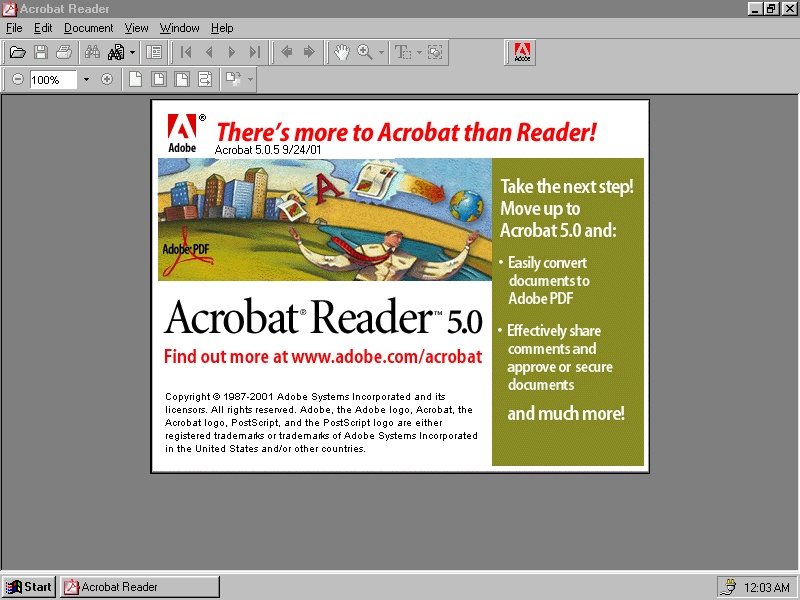Jump to Last Page using toolbar icon
Viewport: 800px width, 600px height.
255,52
